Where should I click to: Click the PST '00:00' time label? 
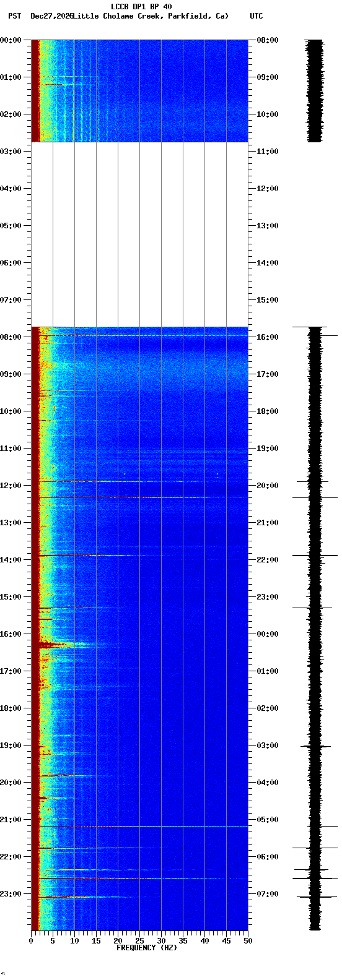click(x=11, y=40)
